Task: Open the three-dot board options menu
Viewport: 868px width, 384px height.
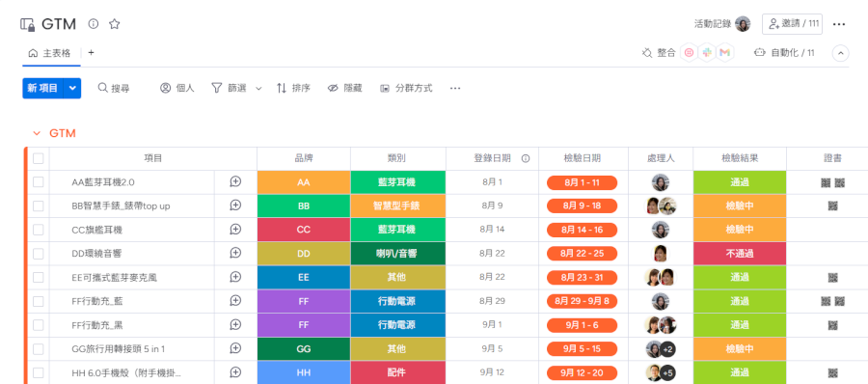Action: 839,24
